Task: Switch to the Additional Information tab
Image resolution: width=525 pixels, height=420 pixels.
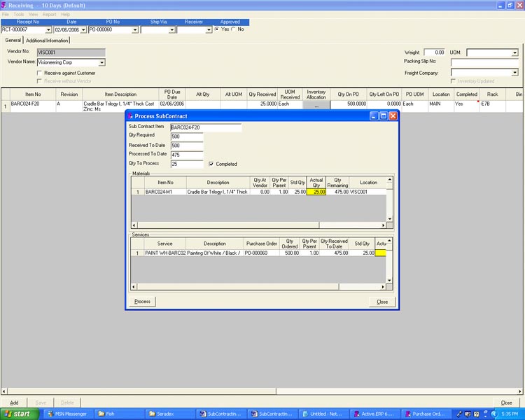Action: [x=48, y=41]
